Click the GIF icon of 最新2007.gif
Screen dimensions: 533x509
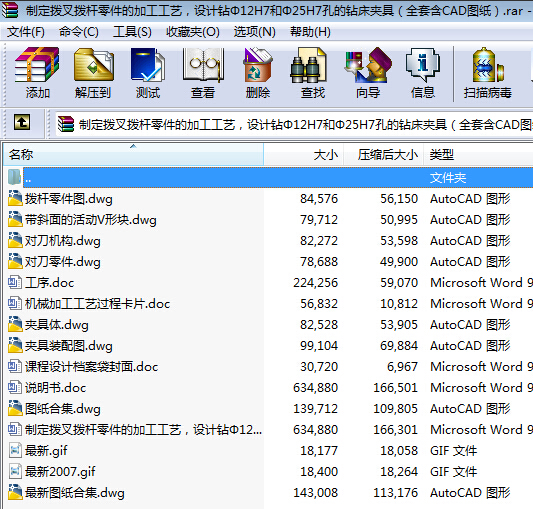tap(15, 471)
